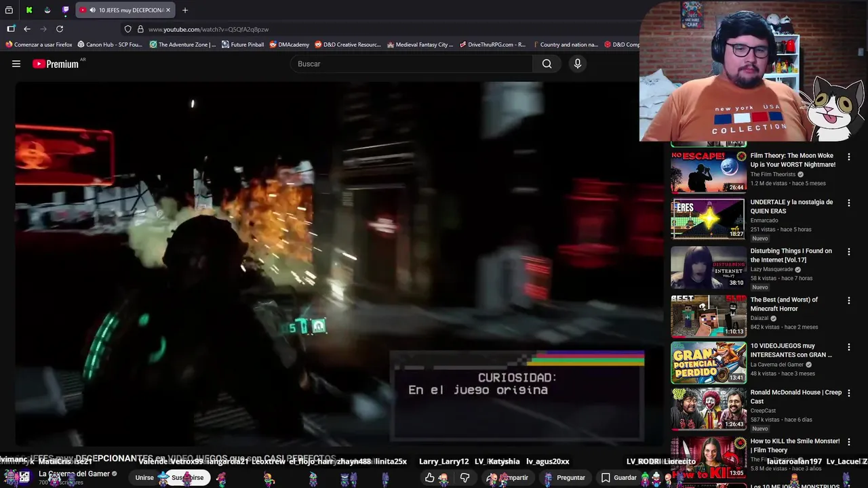Open D&D Creative Resources bookmark
The image size is (868, 488).
[x=348, y=45]
